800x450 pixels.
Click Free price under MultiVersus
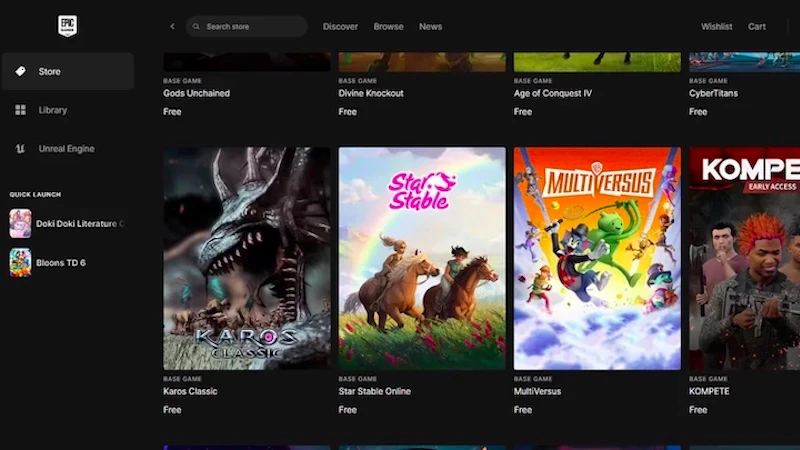click(523, 410)
